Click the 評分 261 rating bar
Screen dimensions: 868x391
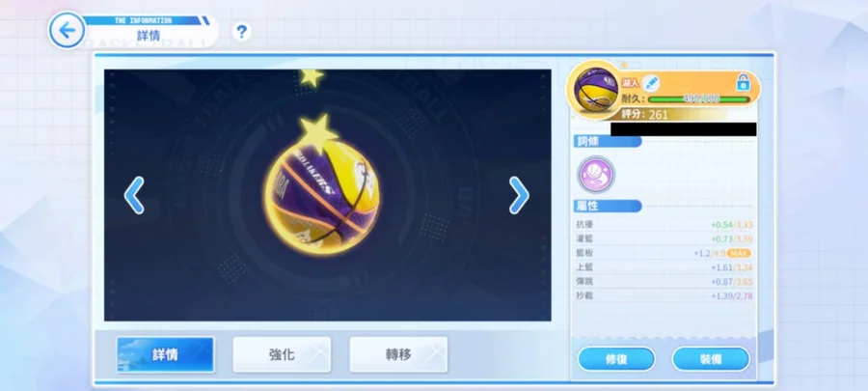(672, 115)
